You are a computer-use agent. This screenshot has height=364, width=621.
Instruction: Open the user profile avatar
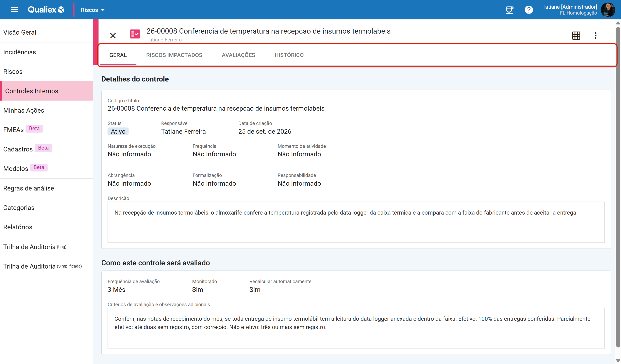608,10
